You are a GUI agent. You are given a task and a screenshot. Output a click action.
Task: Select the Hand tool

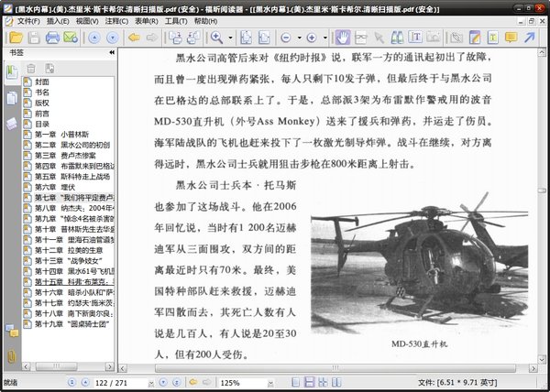pos(342,38)
